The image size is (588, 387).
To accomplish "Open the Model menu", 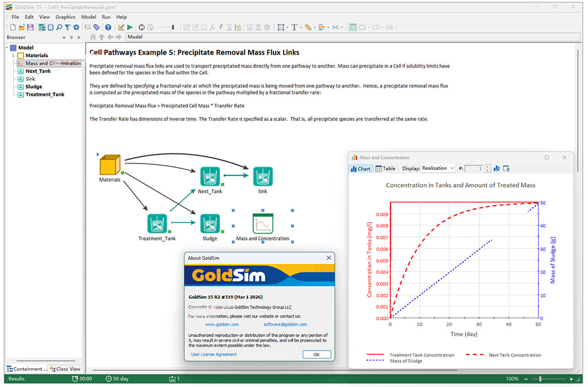I will click(89, 17).
